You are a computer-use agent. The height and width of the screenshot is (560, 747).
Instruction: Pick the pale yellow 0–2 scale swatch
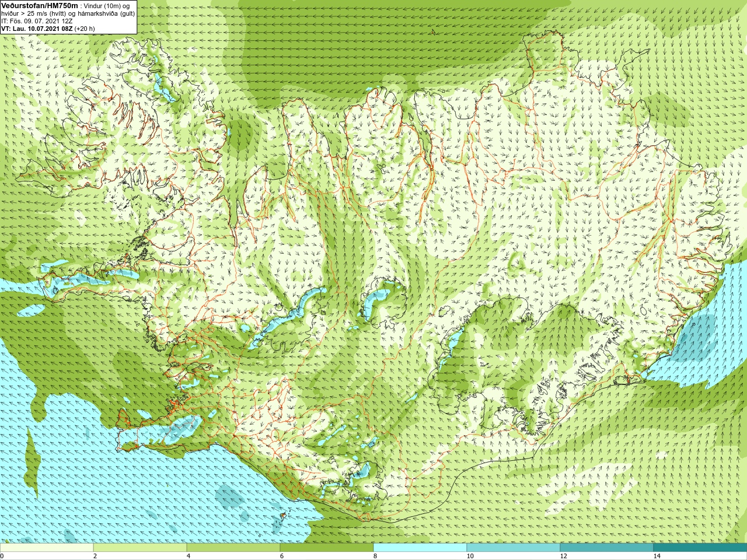point(47,548)
